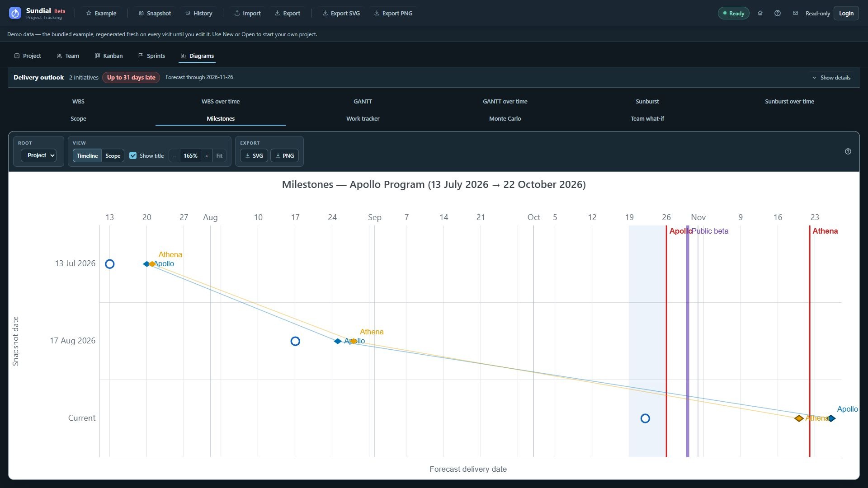Click the Up to 31 days late badge
Viewport: 868px width, 488px height.
click(x=131, y=78)
